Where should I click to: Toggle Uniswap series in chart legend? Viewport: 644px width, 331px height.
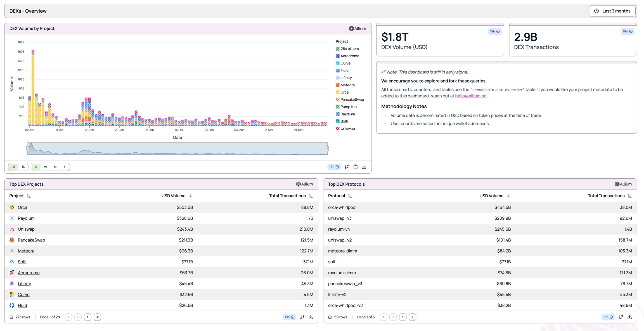coord(345,129)
